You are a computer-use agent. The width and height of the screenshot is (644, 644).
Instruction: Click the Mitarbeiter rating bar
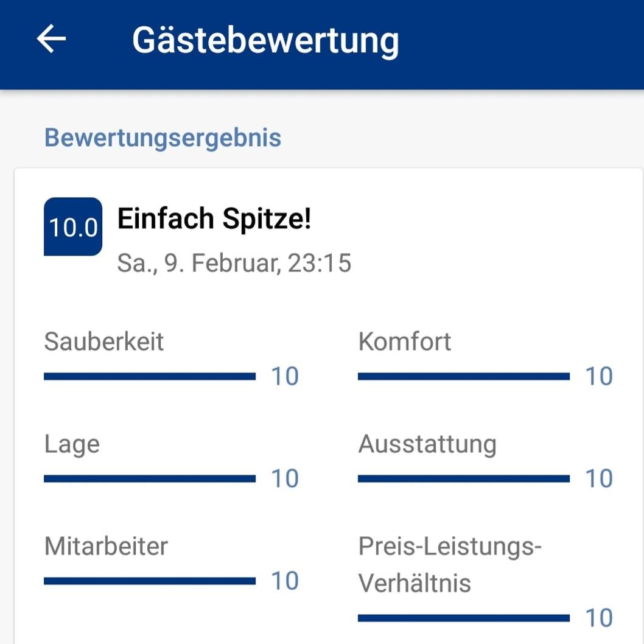point(150,581)
